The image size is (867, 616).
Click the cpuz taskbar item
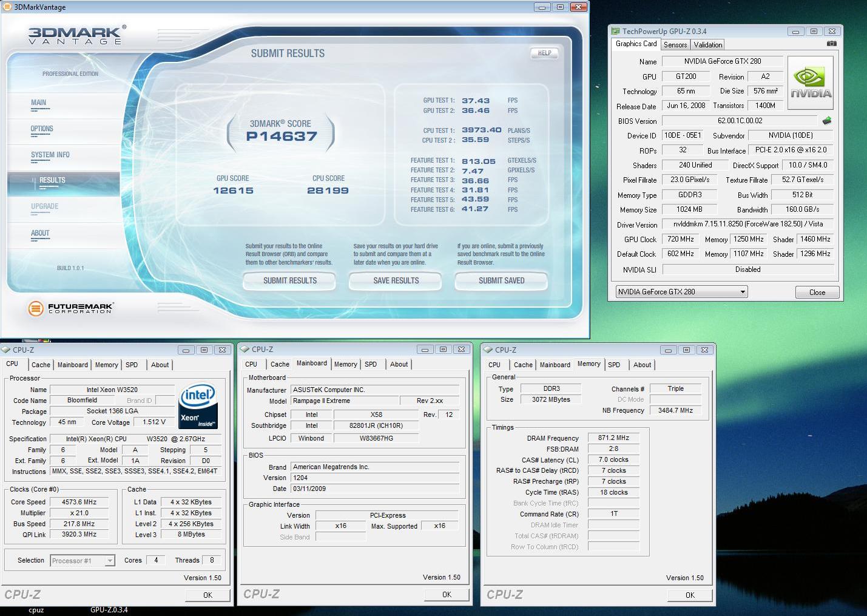tap(36, 611)
